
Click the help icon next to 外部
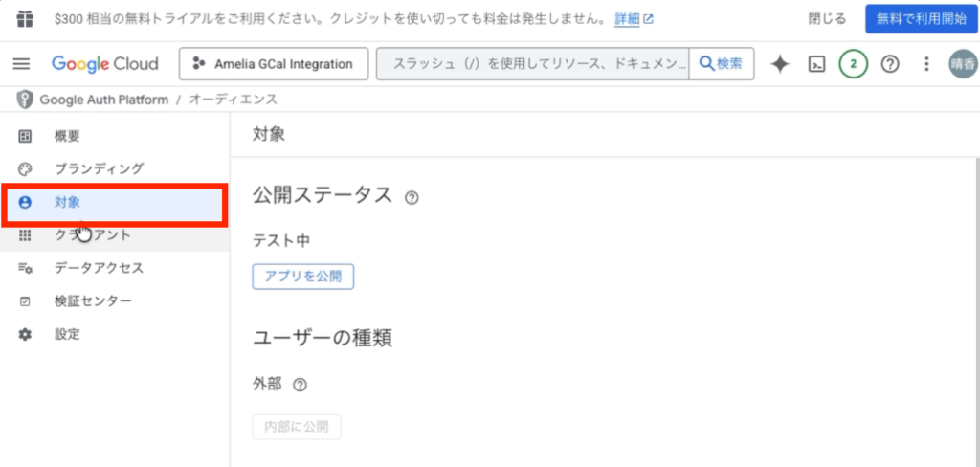(300, 385)
